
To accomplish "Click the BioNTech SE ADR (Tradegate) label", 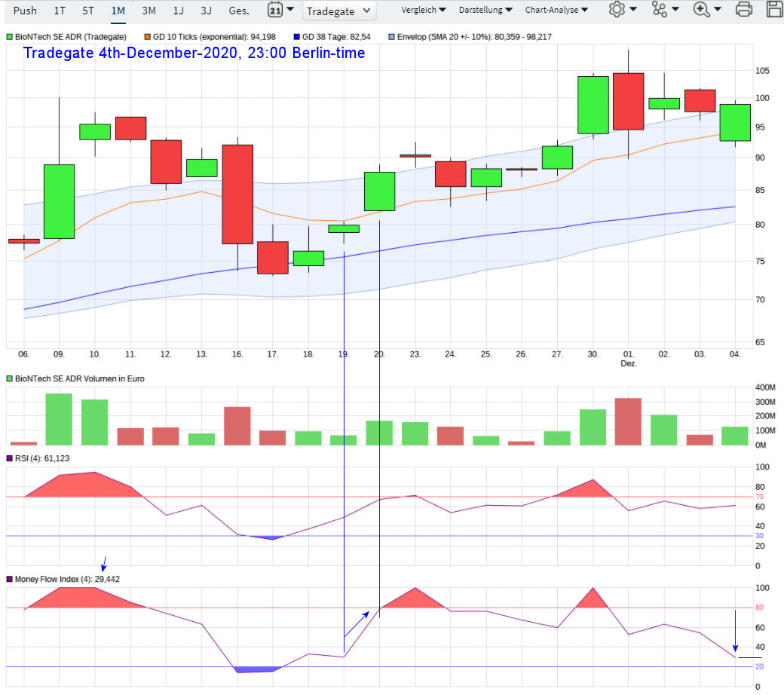I will pyautogui.click(x=71, y=37).
